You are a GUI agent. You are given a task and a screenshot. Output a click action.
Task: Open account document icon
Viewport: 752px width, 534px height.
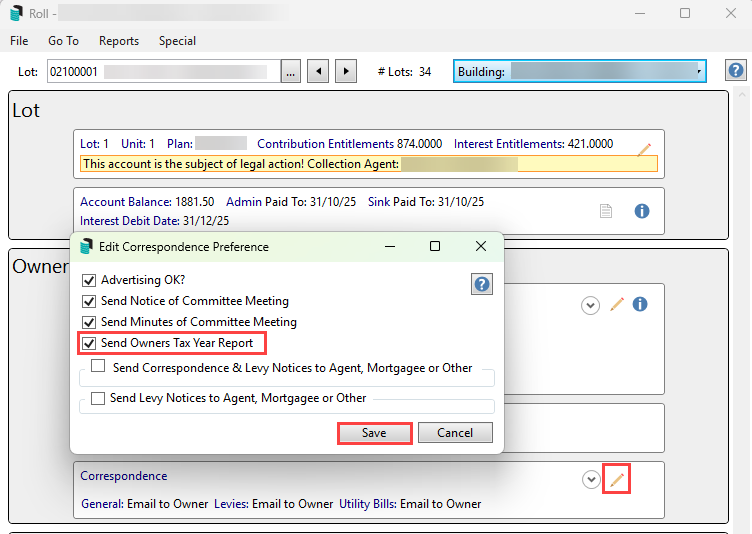(606, 211)
